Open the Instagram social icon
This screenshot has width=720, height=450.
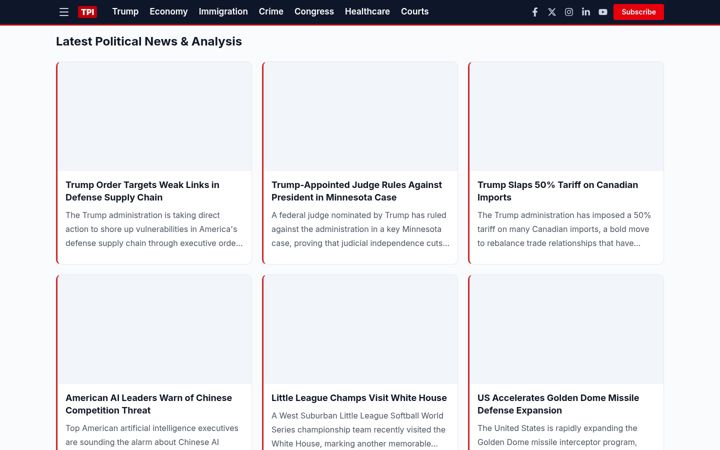[x=569, y=12]
